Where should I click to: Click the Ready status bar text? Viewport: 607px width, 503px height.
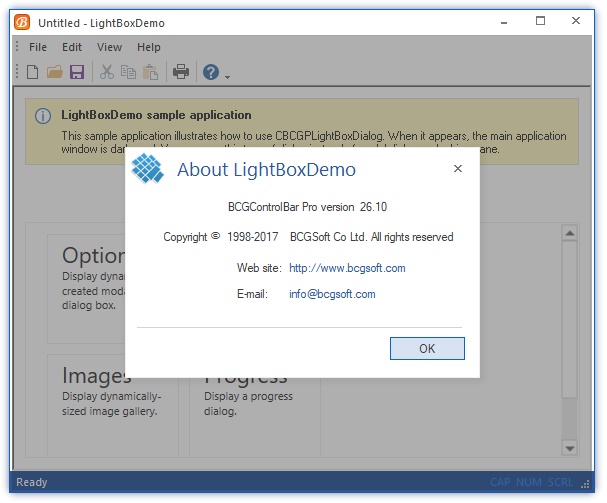point(32,482)
